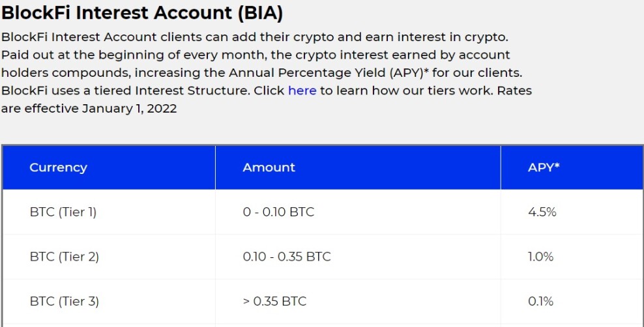Click the first sentence about adding crypto

tap(255, 37)
